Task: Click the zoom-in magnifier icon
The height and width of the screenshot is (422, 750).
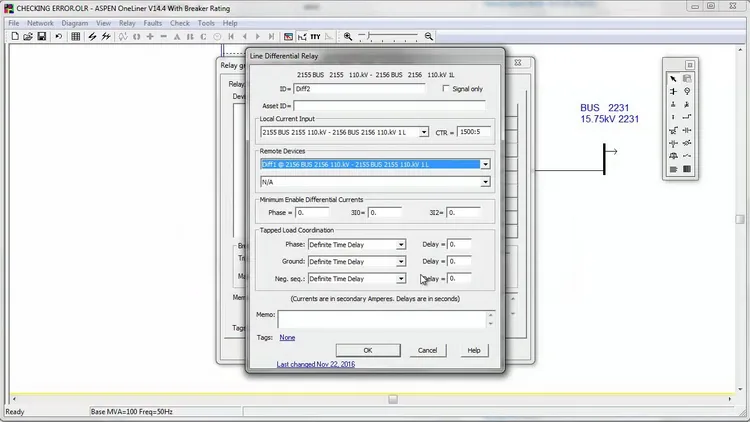Action: [348, 36]
